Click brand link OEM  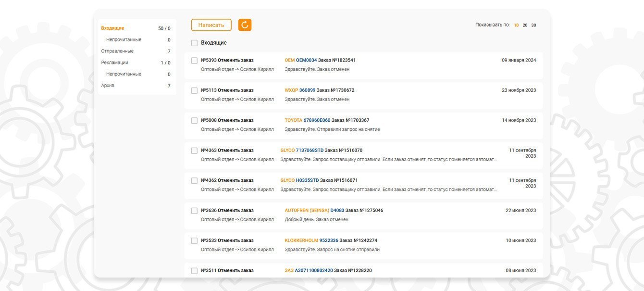[290, 60]
